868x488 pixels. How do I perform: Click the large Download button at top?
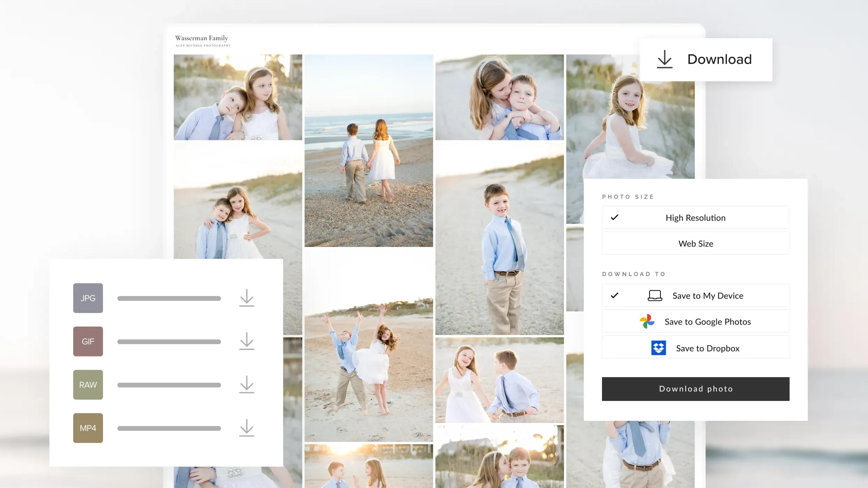point(706,59)
